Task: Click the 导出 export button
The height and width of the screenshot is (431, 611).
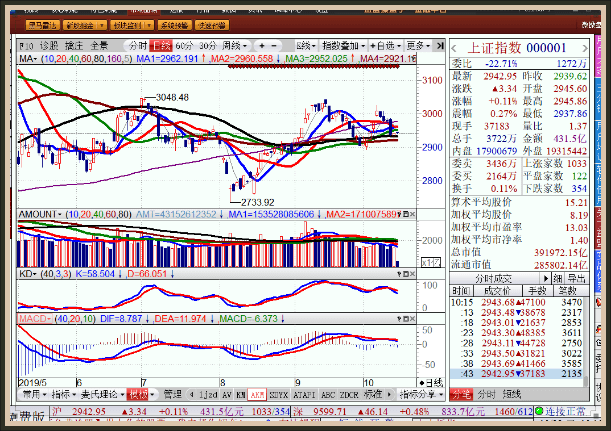Action: (x=576, y=279)
